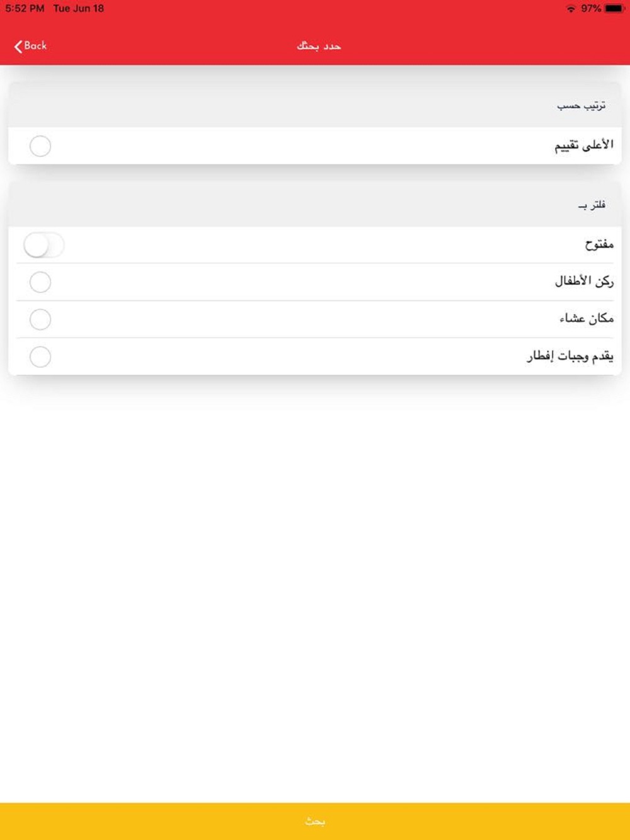
Task: Click the حدد بحثك page title
Action: click(319, 46)
